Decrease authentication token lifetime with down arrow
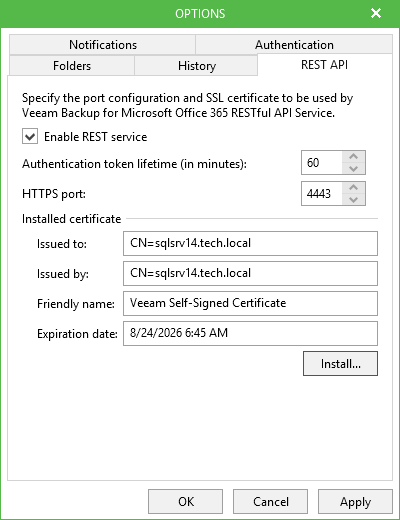This screenshot has width=400, height=520. point(354,168)
